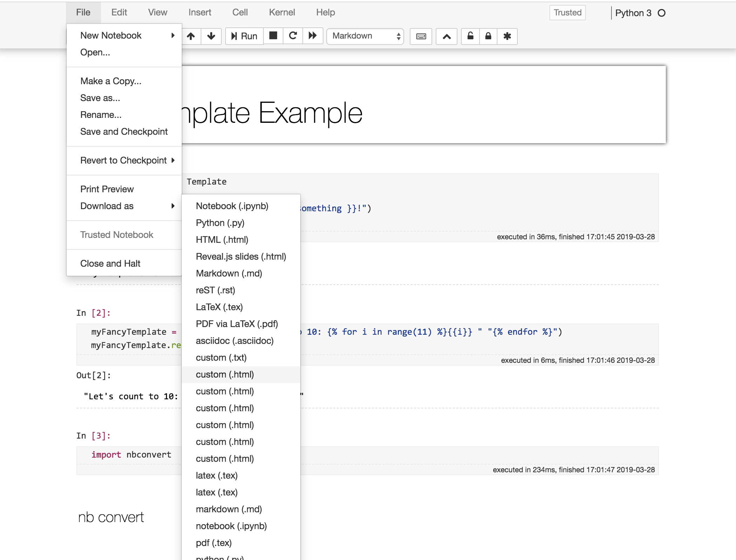Select Make a Copy...
The image size is (736, 560).
(124, 81)
